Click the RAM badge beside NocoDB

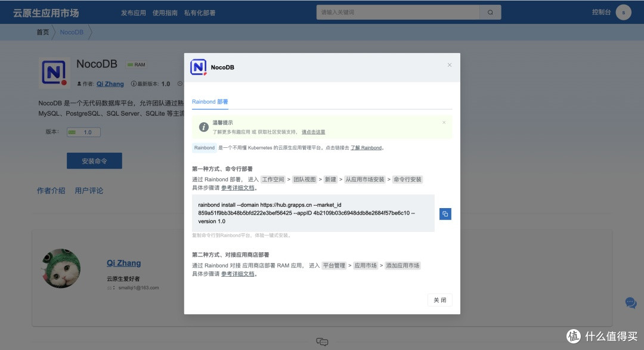pos(137,64)
